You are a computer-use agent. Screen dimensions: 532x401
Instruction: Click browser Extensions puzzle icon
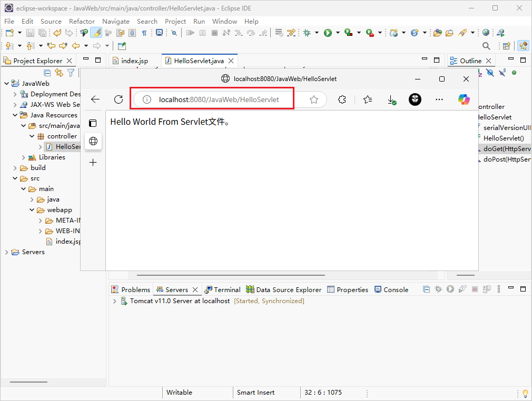pyautogui.click(x=342, y=99)
